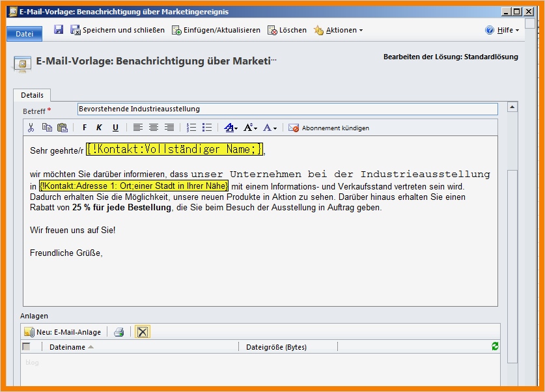
Task: Toggle underline formatting
Action: pos(115,127)
